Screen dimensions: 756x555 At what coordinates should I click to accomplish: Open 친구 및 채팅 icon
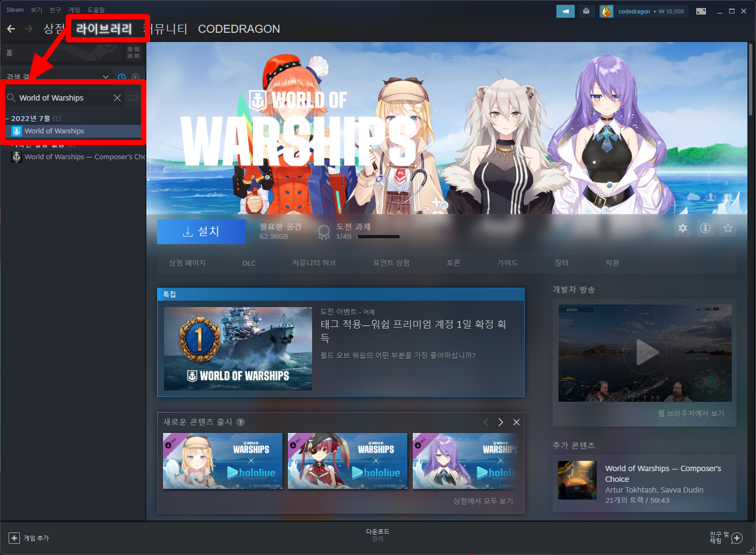737,538
